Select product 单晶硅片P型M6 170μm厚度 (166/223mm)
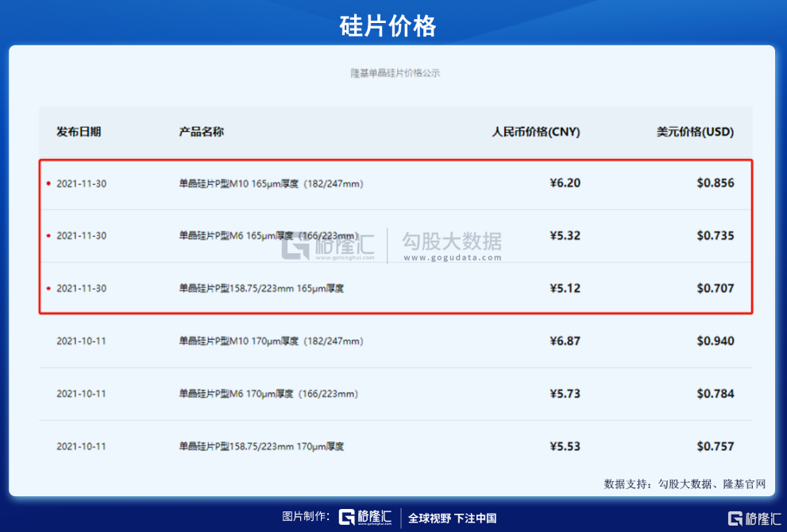This screenshot has width=787, height=532. tap(268, 394)
